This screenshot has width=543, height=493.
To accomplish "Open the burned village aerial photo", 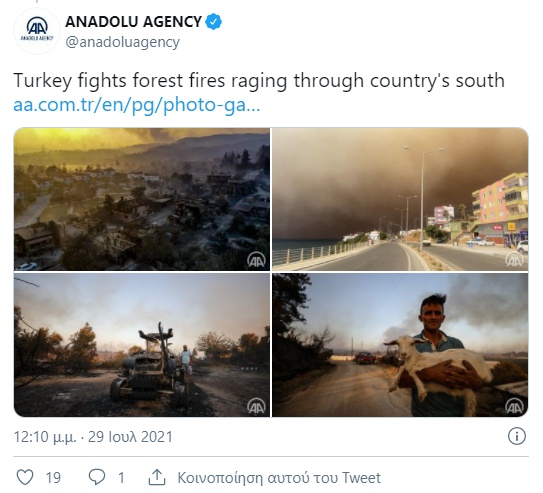I will point(142,199).
